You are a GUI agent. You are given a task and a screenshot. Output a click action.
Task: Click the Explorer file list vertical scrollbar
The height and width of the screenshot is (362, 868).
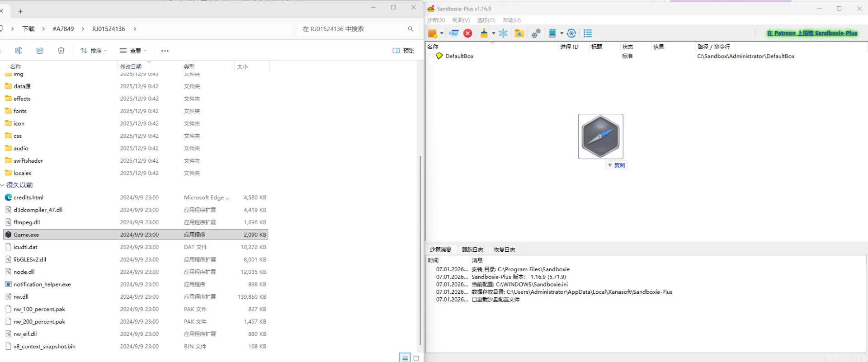tap(420, 251)
